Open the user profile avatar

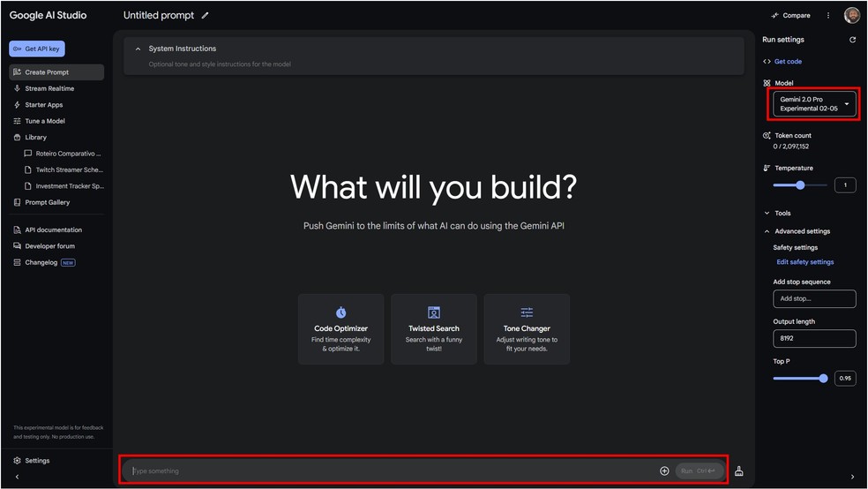click(851, 15)
